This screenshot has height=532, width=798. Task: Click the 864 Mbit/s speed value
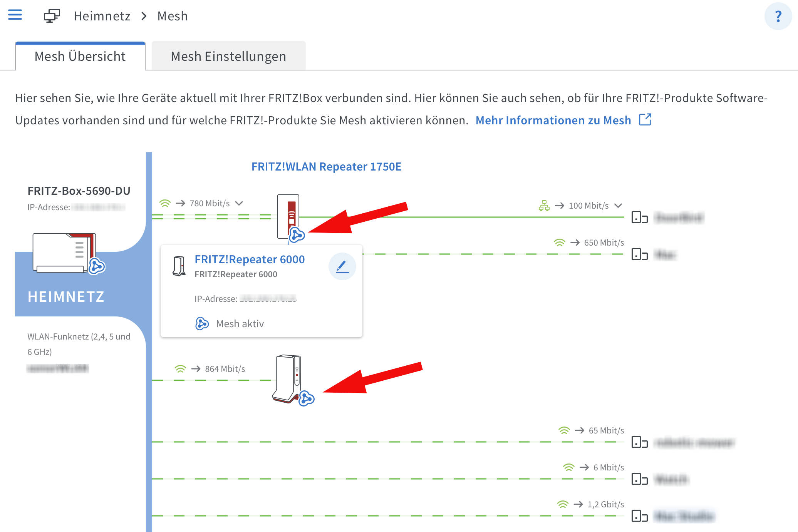[225, 369]
